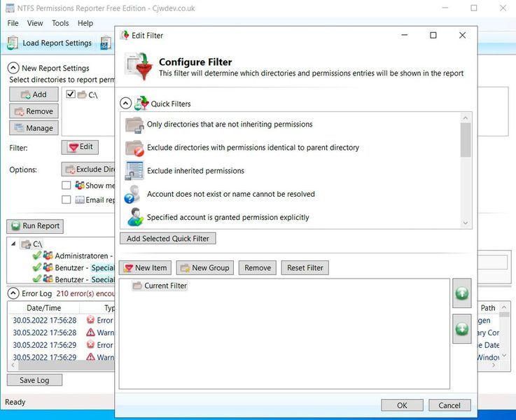Click Add Selected Quick Filter button
This screenshot has width=516, height=420.
coord(168,239)
